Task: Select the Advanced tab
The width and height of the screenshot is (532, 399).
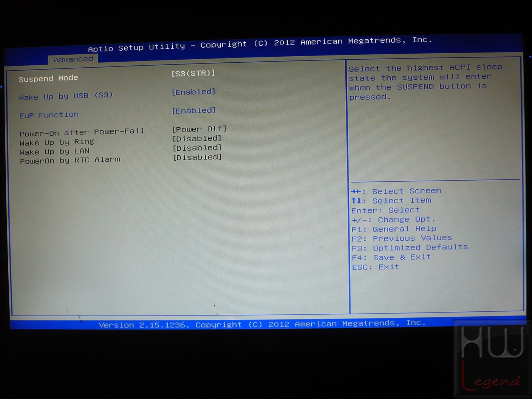Action: tap(73, 59)
